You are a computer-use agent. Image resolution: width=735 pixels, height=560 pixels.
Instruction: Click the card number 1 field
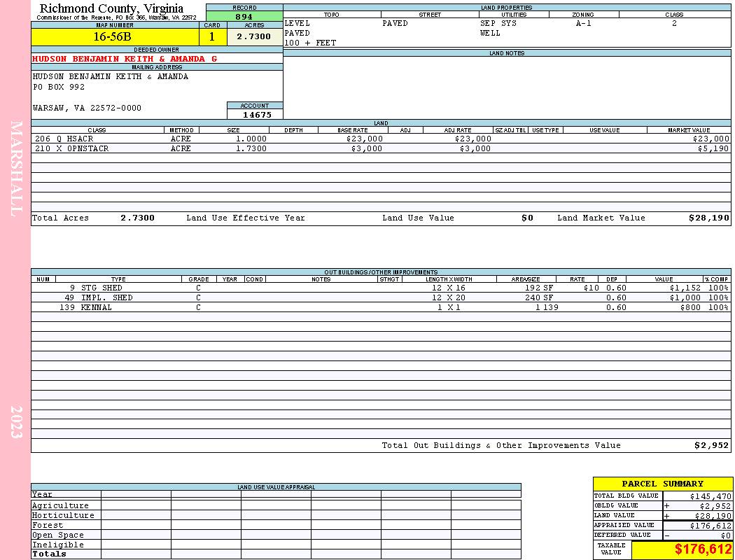pos(212,36)
